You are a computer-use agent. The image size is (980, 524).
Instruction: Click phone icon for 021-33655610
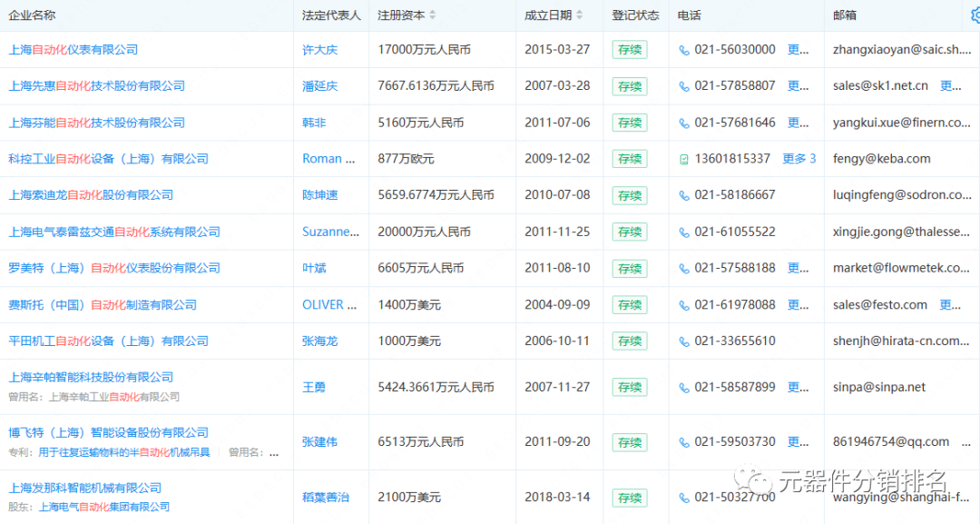pos(684,341)
